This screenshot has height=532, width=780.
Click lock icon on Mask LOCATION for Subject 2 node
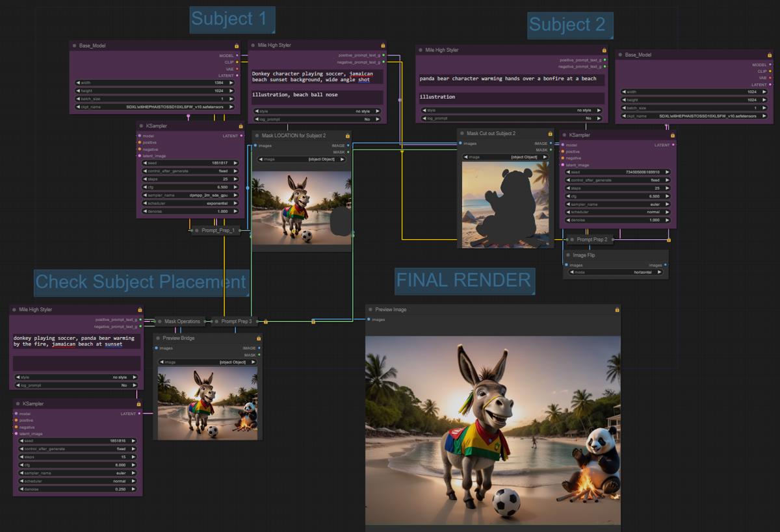pos(348,136)
